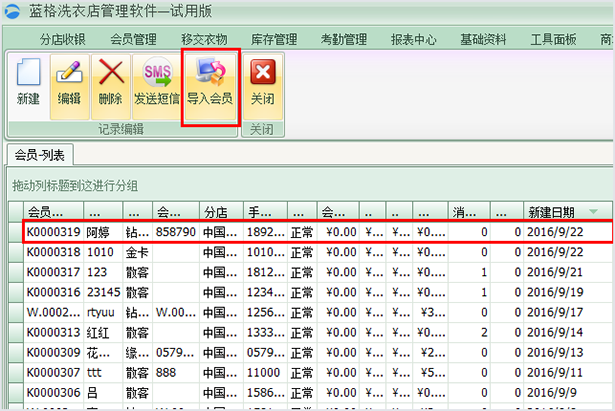
Task: Click the 关闭 close toolbar icon
Action: [263, 72]
